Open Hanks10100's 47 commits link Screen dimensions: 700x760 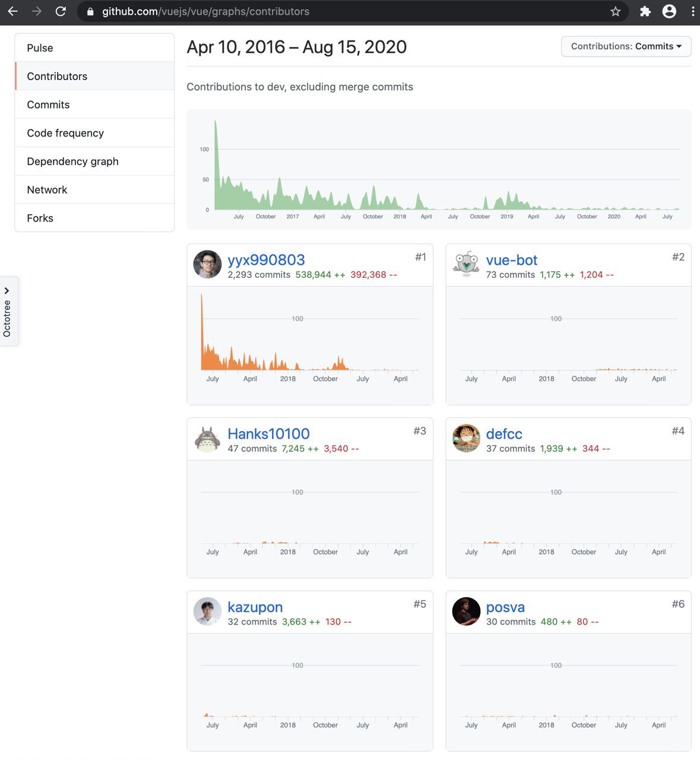(252, 449)
